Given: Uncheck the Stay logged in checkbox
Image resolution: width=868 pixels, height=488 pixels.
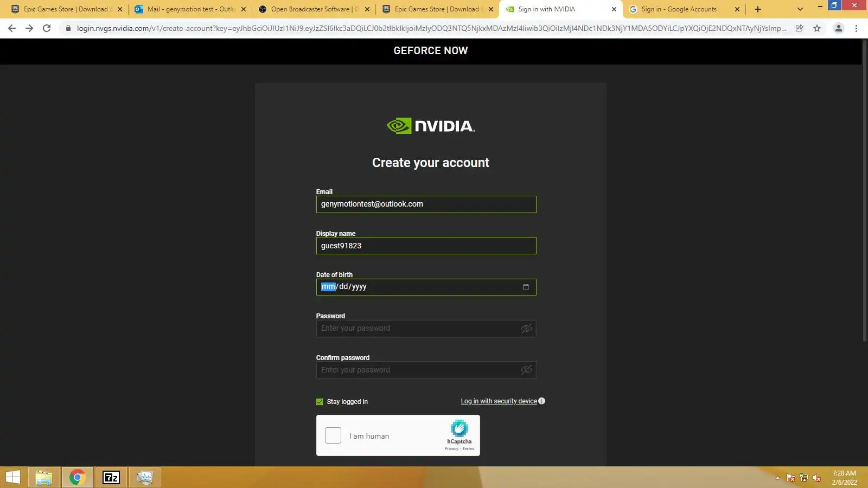Looking at the screenshot, I should pyautogui.click(x=320, y=402).
